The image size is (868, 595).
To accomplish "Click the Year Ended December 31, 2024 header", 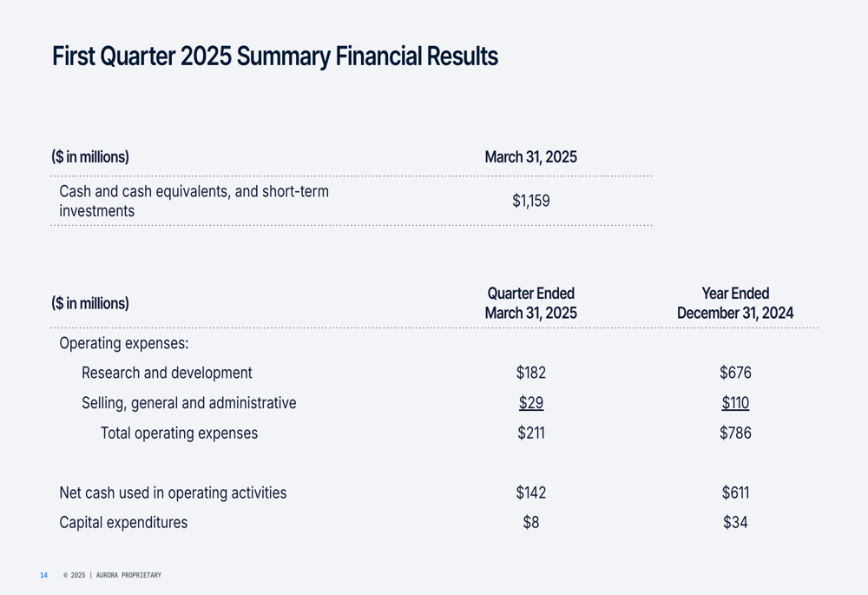I will tap(735, 303).
